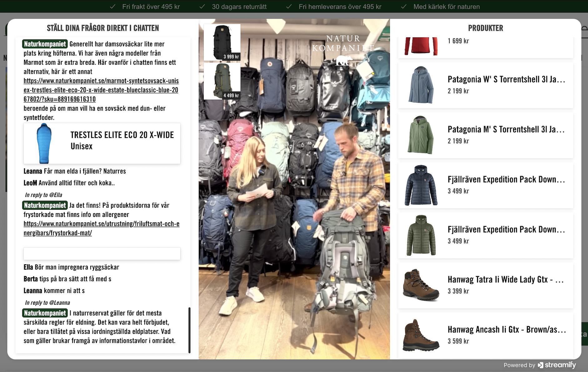588x372 pixels.
Task: Click the checkmark icon before 'Med kärlek'
Action: point(404,7)
